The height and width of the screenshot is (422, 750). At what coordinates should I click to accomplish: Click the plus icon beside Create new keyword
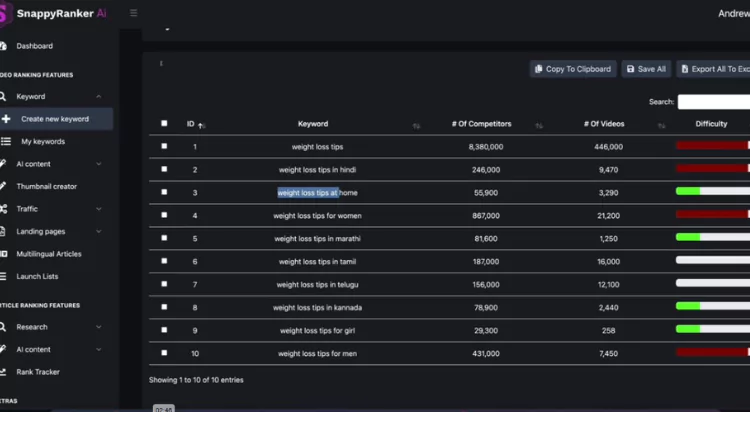(6, 119)
